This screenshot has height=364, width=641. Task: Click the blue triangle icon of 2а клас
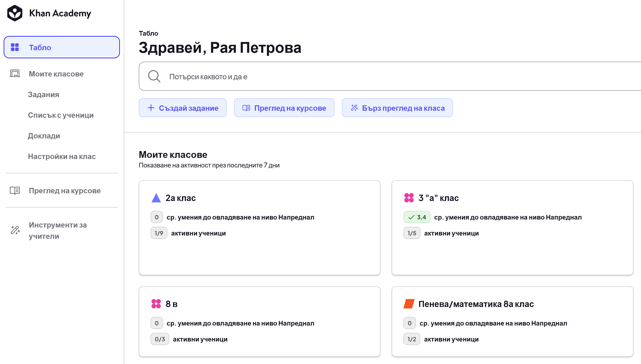[156, 198]
